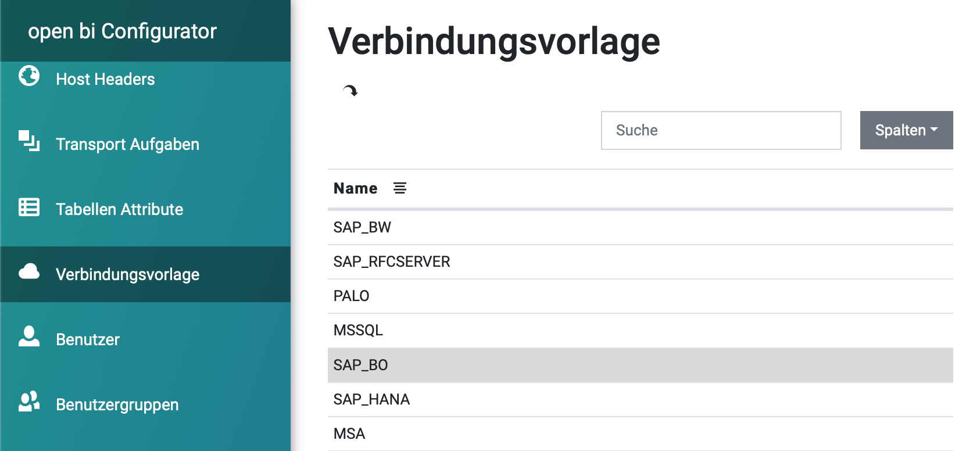Open the Spalten columns dropdown
Viewport: 980px width, 451px height.
[x=906, y=130]
